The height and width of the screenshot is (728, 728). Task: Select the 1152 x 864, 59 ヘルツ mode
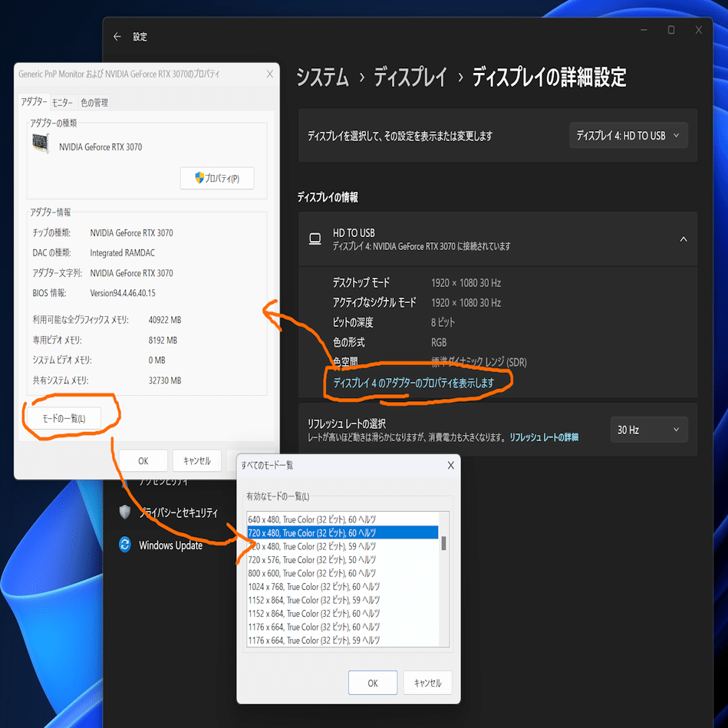(343, 600)
